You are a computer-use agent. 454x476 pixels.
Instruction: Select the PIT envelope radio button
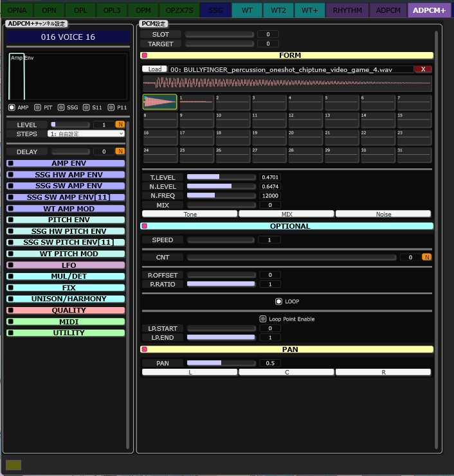pos(38,107)
